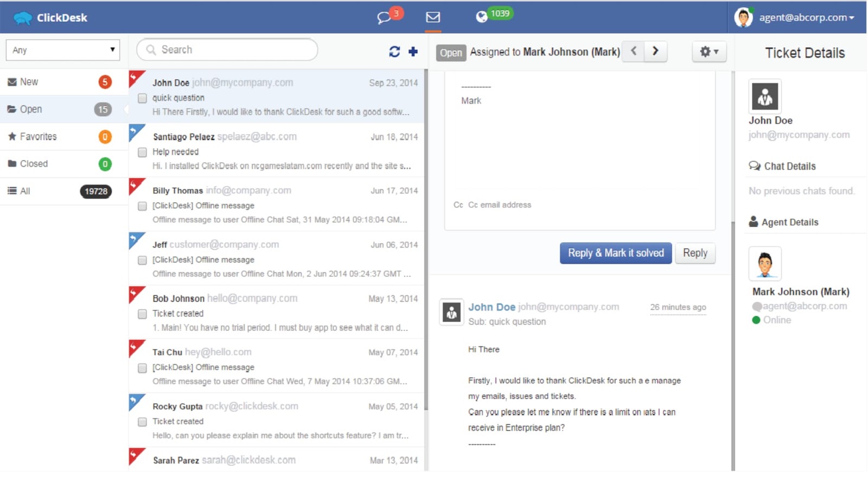Click the ticket list scrollbar
The image size is (868, 491).
pos(426,239)
